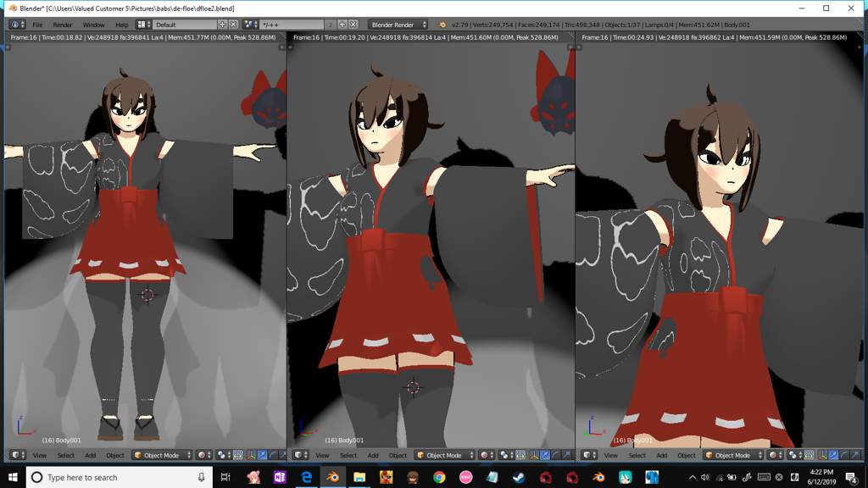
Task: Expand Object Mode selector in right viewport
Action: pyautogui.click(x=732, y=455)
